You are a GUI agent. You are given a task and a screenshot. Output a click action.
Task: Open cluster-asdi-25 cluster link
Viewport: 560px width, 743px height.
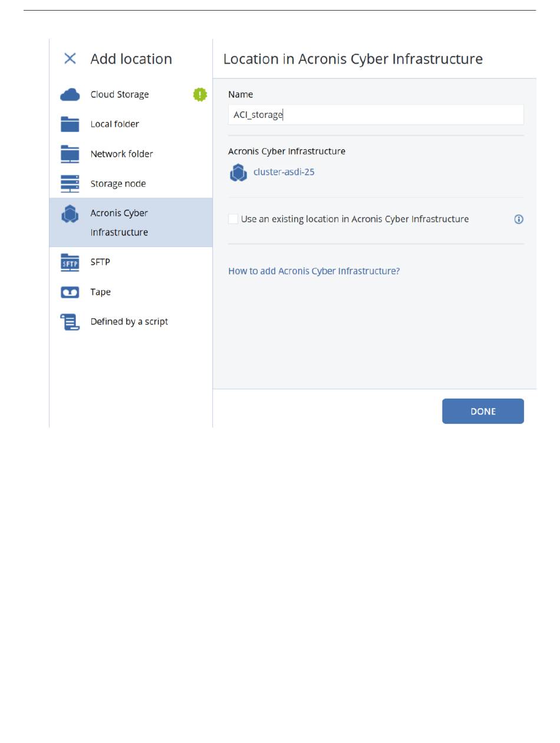click(x=284, y=172)
